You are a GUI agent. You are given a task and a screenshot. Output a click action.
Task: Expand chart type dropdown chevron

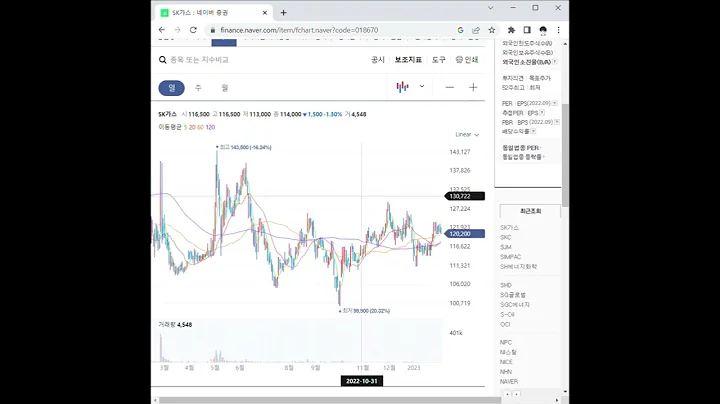click(422, 86)
